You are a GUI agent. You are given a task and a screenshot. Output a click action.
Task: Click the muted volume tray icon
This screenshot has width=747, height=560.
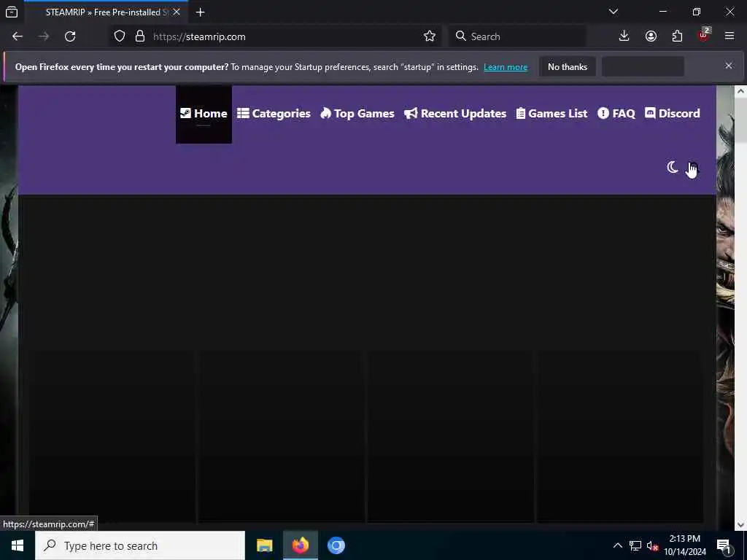(x=653, y=545)
